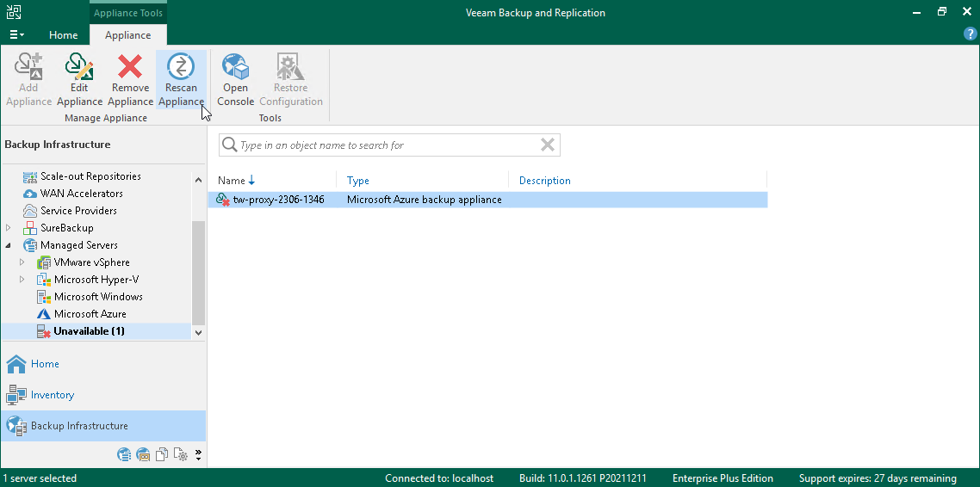Viewport: 980px width, 487px height.
Task: Select the tw-proxy-2306-1346 appliance row
Action: (488, 200)
